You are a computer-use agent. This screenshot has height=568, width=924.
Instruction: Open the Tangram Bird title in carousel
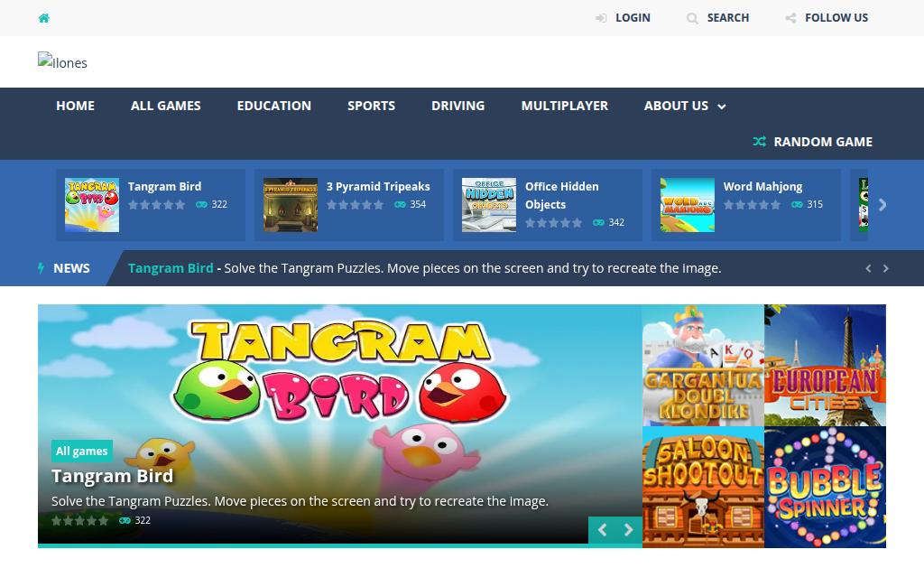click(x=164, y=186)
